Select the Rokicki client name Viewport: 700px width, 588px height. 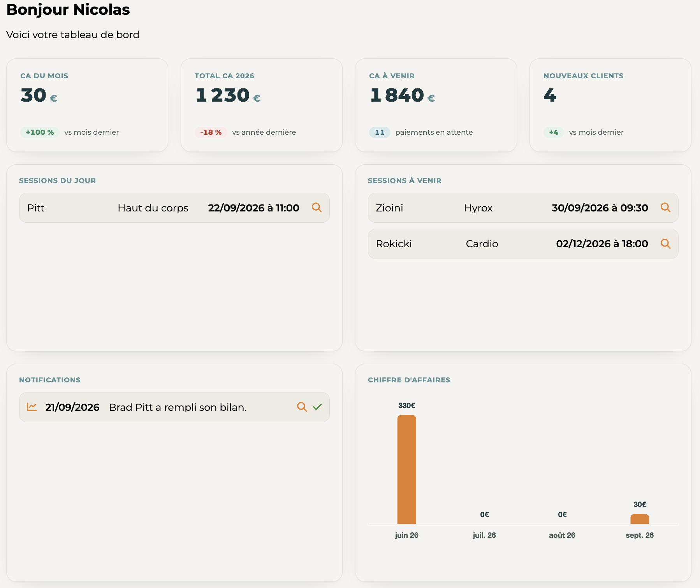pyautogui.click(x=394, y=244)
